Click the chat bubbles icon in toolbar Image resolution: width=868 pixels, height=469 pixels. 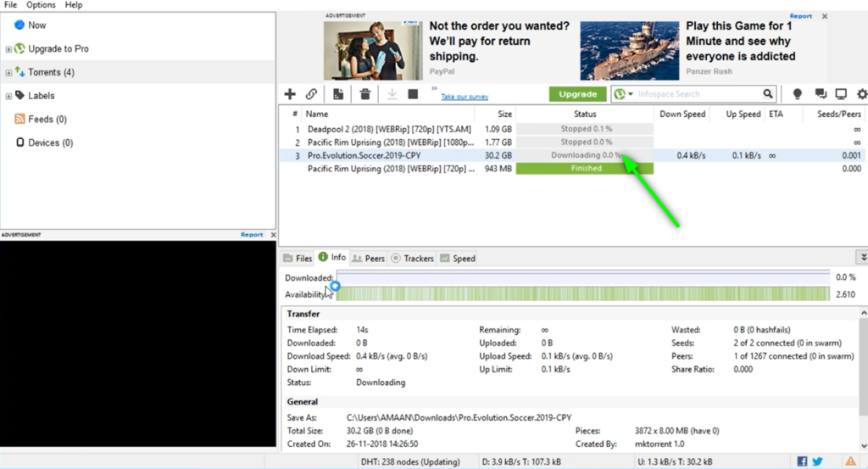coord(821,94)
